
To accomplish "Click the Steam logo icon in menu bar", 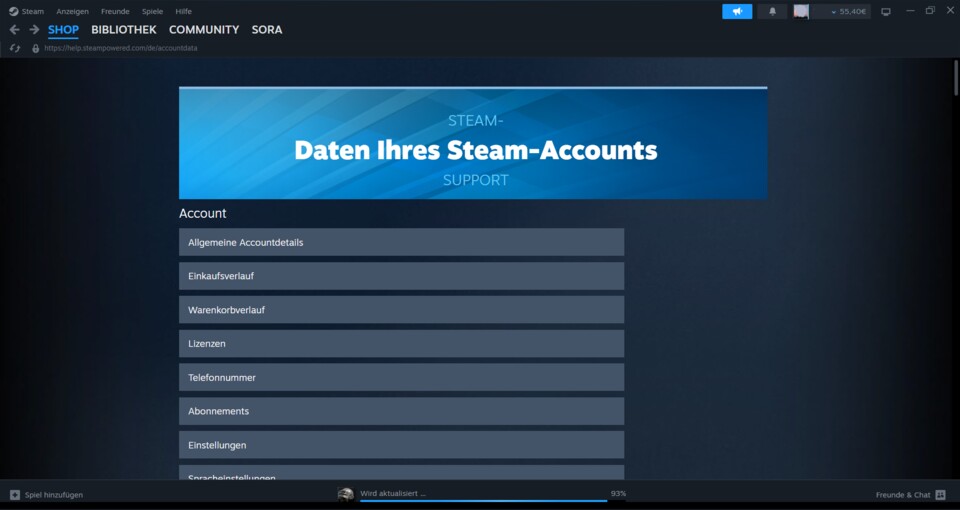I will [x=13, y=11].
